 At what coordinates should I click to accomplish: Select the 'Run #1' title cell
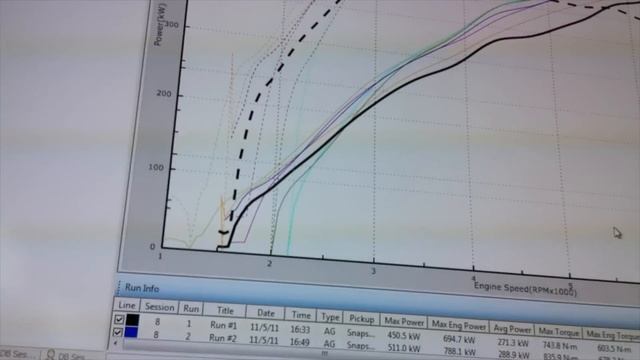point(224,325)
